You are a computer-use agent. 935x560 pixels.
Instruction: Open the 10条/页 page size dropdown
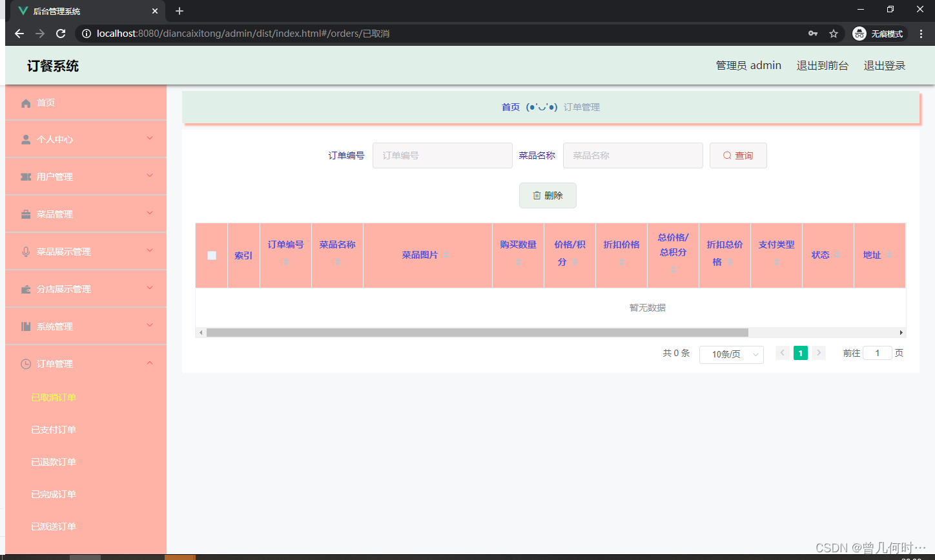(732, 355)
